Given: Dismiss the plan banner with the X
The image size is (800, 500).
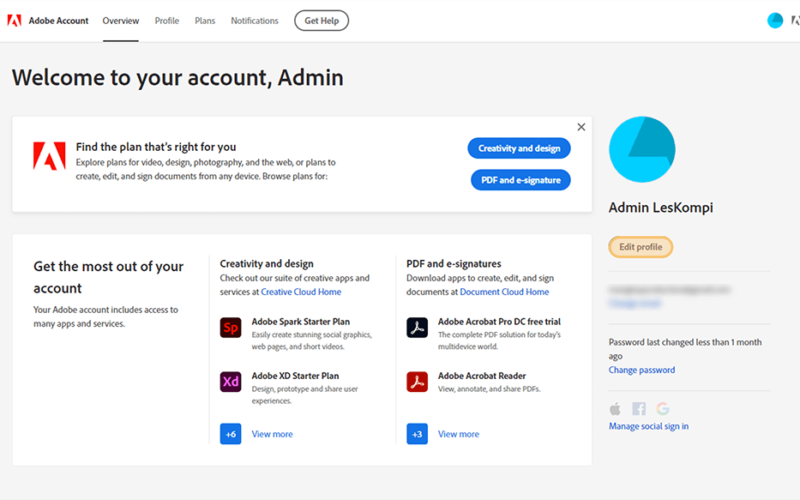Looking at the screenshot, I should point(581,127).
